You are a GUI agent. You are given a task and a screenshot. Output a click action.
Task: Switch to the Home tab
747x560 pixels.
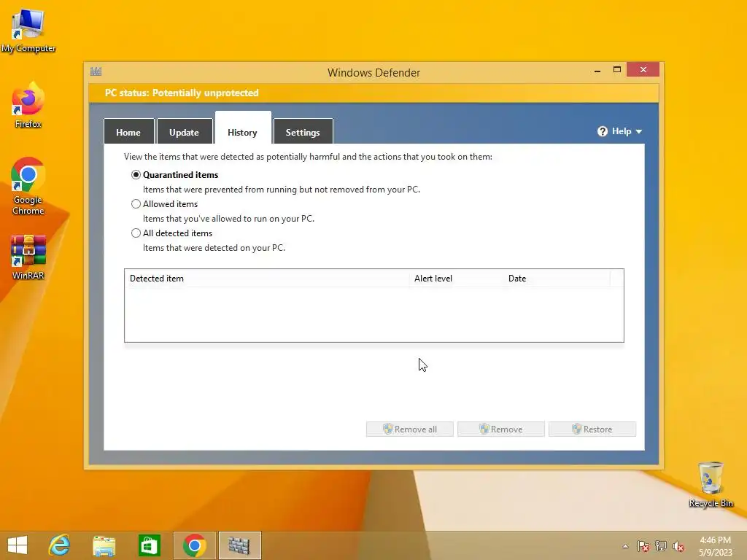[x=128, y=132]
